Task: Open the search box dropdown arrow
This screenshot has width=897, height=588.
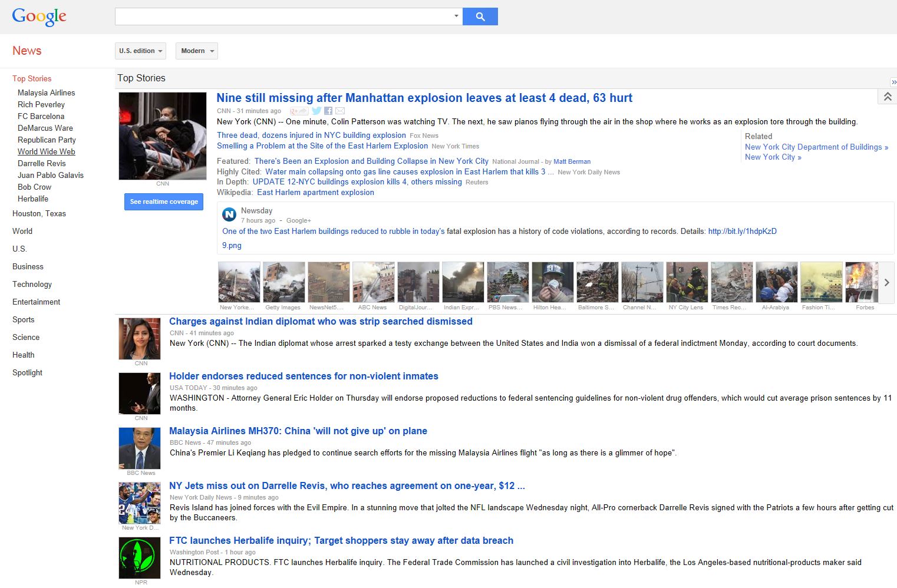Action: (456, 16)
